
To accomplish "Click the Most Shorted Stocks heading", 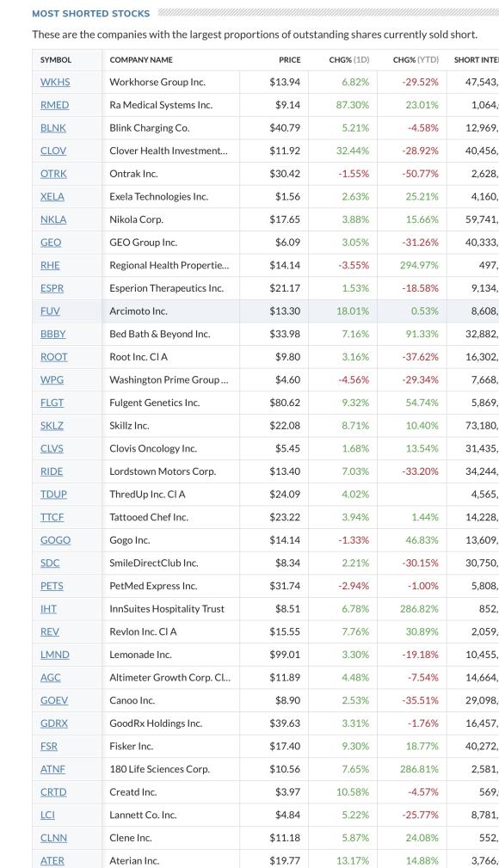I will (x=91, y=13).
